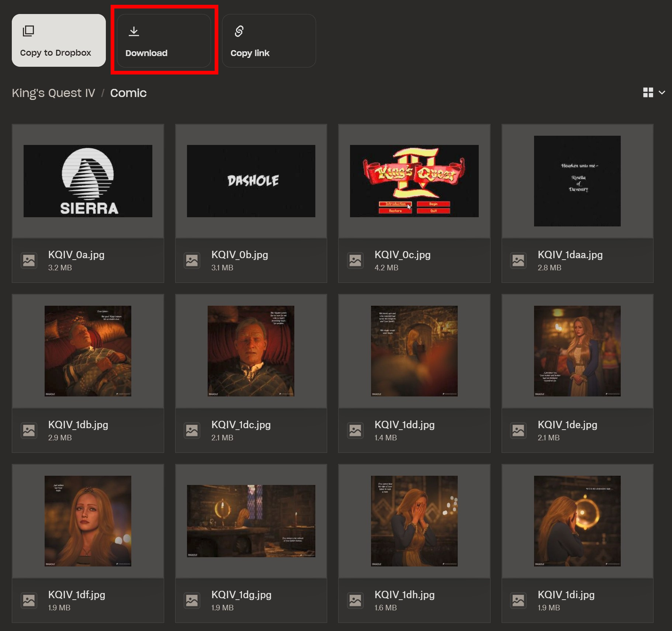Screen dimensions: 672x631
Task: Click the file name KQIV_0c.jpg
Action: [x=403, y=255]
